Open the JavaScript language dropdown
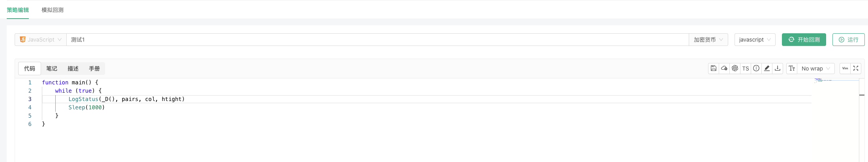The image size is (868, 162). coord(41,40)
